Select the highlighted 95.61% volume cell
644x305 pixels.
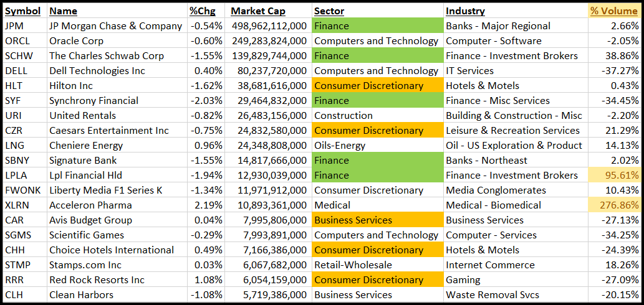click(615, 176)
